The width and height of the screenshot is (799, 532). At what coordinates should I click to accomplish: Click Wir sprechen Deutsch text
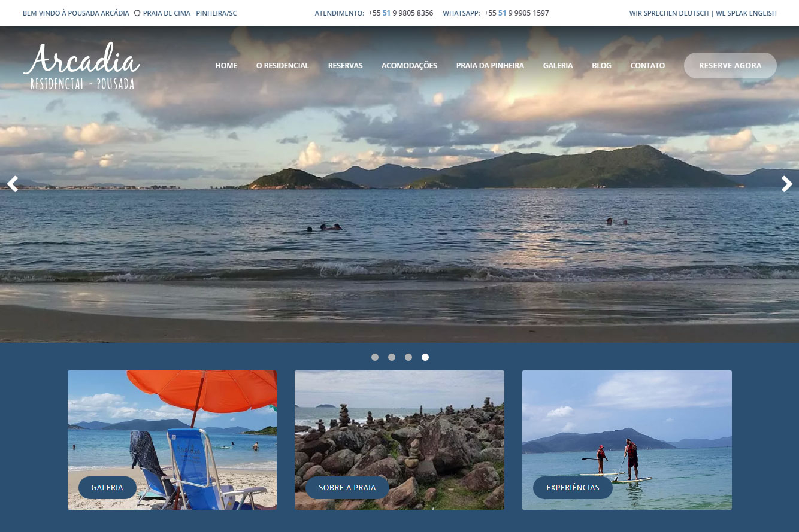tap(669, 13)
